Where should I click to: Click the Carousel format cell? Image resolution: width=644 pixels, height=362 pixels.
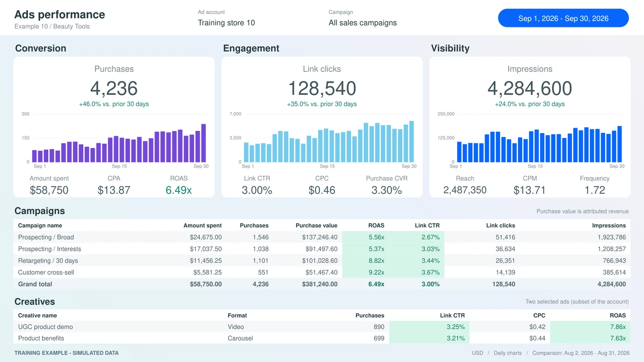240,338
